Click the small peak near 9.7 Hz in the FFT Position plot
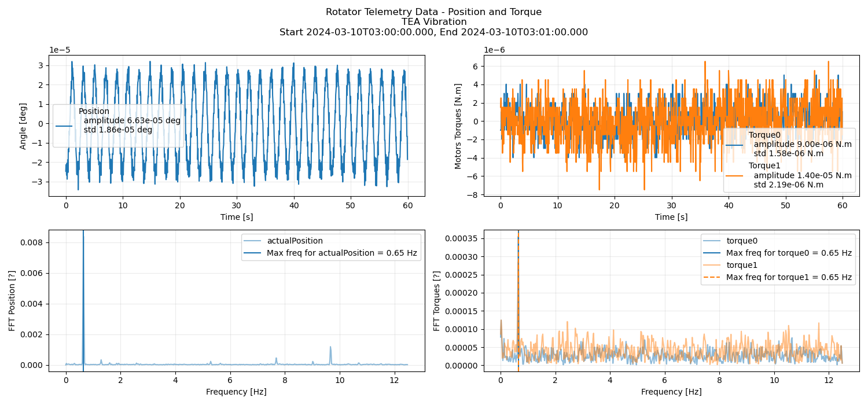This screenshot has width=868, height=405. [330, 355]
